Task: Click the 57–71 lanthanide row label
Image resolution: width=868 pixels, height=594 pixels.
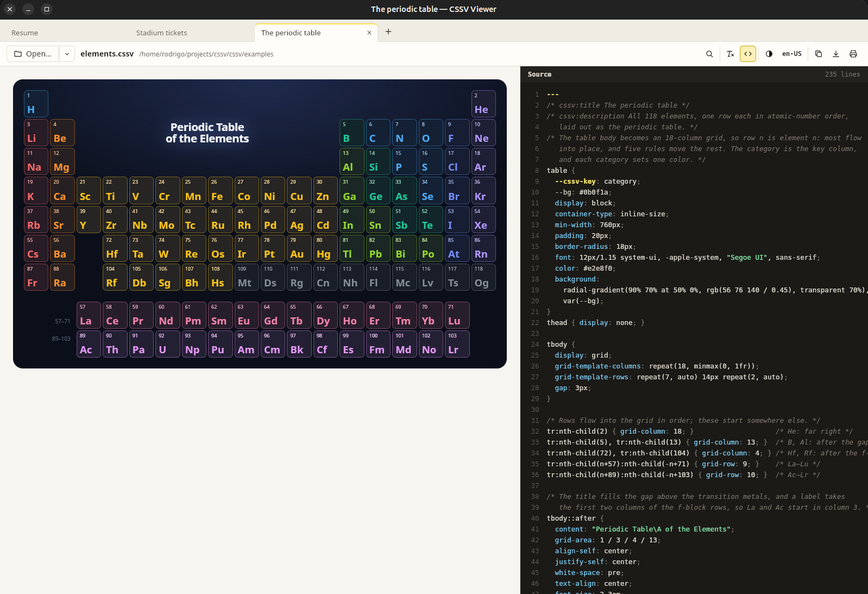Action: coord(62,321)
